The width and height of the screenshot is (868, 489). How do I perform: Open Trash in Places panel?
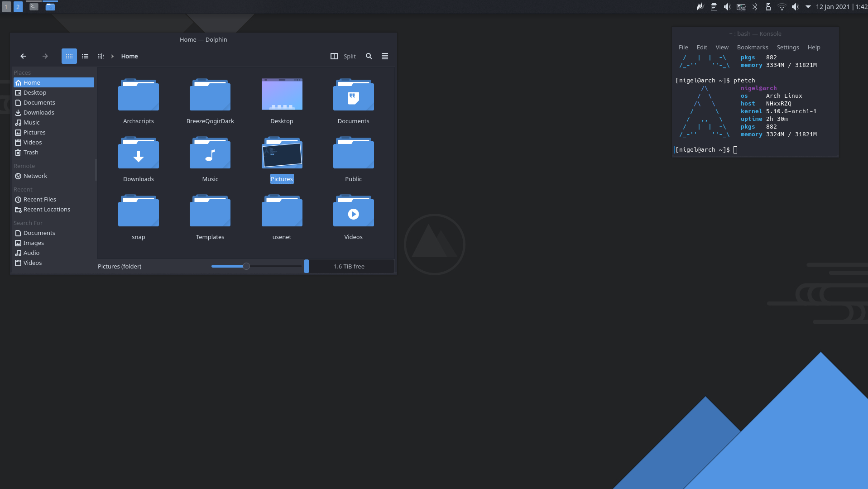click(31, 152)
